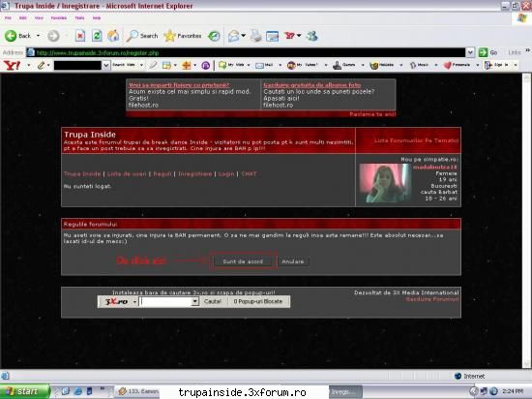Open Mail on the Yahoo toolbar
The height and width of the screenshot is (399, 532).
point(264,65)
